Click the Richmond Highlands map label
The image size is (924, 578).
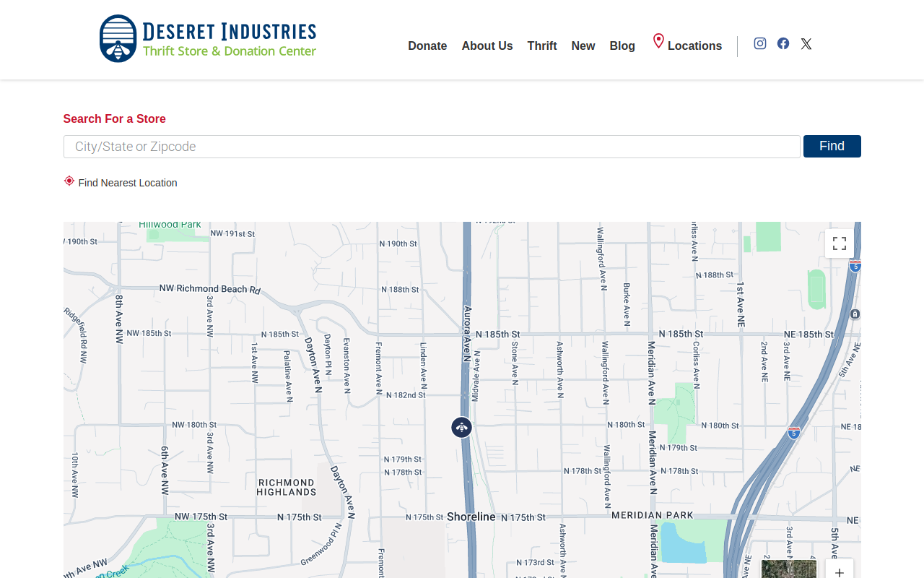click(x=287, y=487)
